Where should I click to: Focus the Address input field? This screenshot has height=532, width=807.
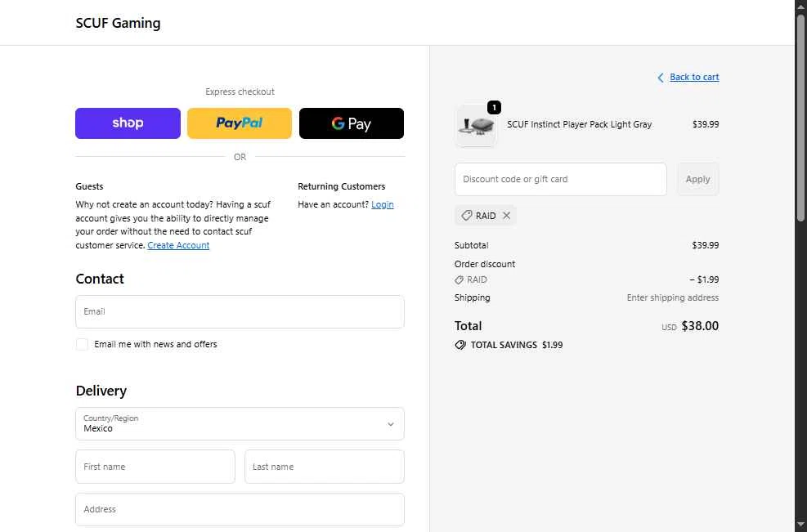[240, 509]
